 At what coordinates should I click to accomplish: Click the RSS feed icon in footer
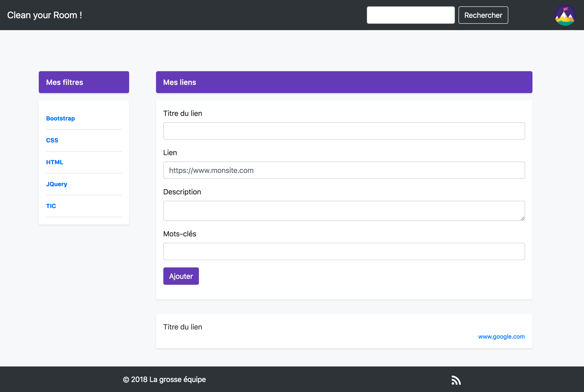coord(456,380)
